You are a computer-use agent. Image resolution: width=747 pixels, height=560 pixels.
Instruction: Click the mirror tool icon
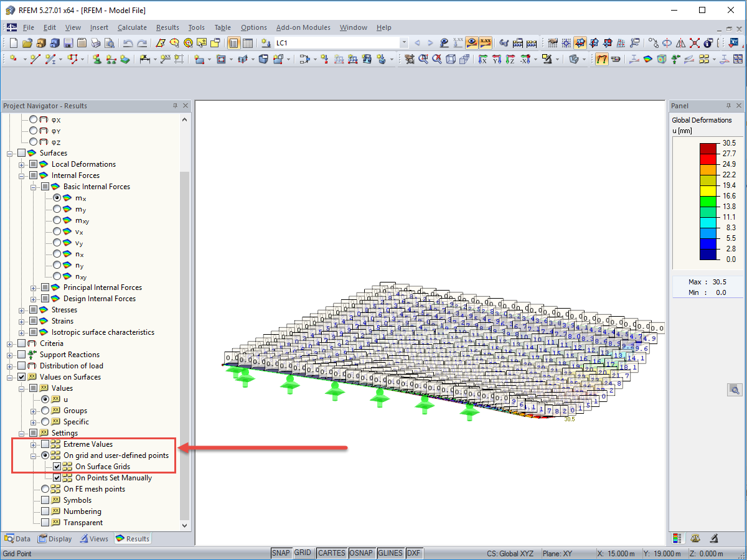tap(680, 43)
